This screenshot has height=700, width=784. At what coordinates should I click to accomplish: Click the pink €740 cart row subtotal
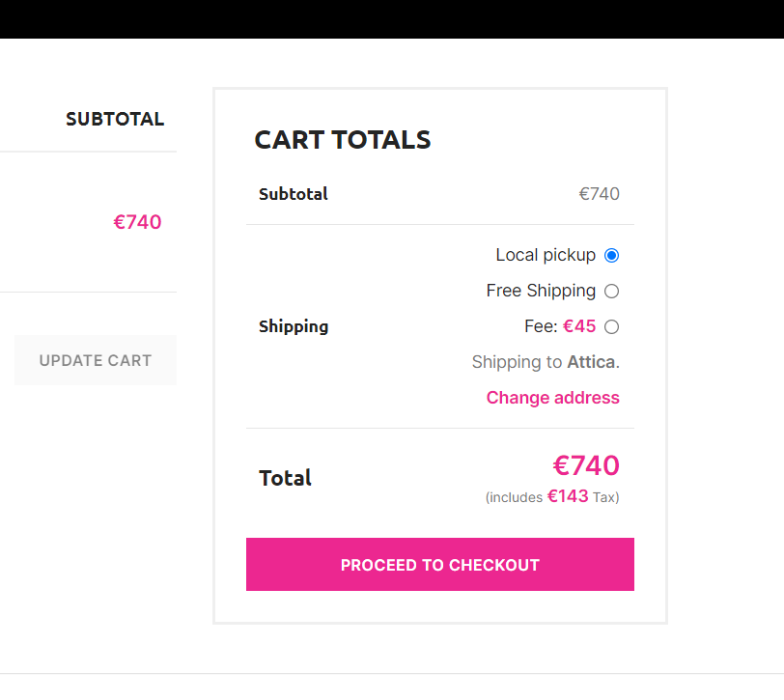[137, 222]
